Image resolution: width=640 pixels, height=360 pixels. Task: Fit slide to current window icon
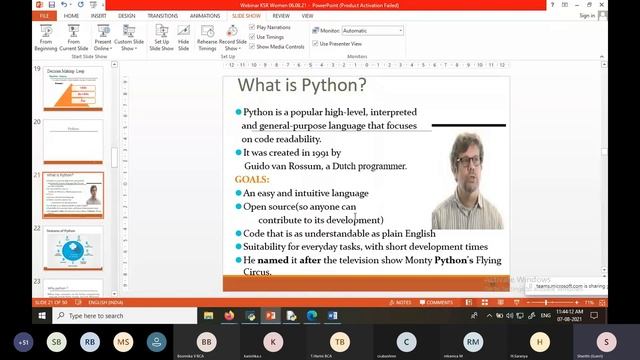(x=602, y=302)
